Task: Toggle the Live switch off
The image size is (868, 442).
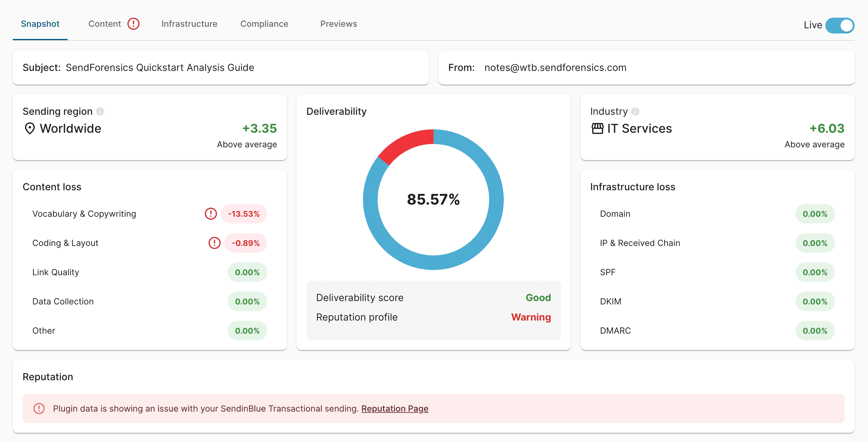Action: click(839, 25)
